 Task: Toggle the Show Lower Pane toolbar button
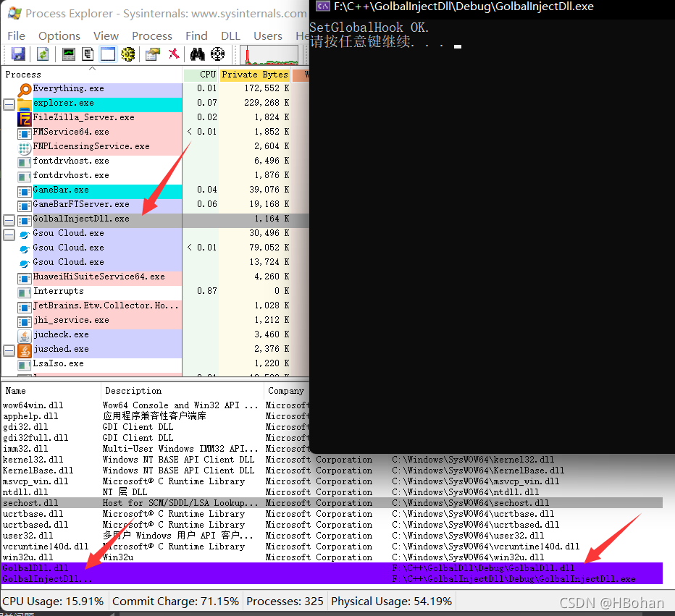click(x=108, y=54)
